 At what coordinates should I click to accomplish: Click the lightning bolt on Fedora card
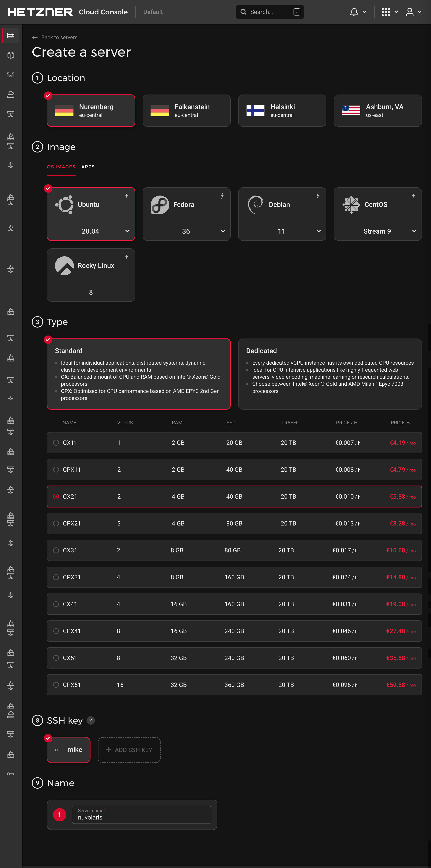(222, 196)
